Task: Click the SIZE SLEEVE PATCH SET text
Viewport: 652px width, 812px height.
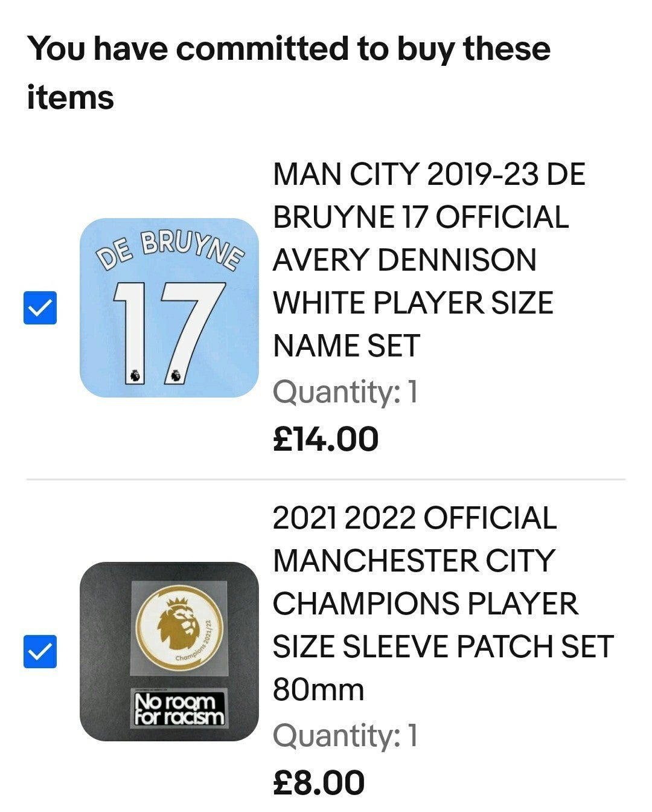Action: tap(443, 647)
